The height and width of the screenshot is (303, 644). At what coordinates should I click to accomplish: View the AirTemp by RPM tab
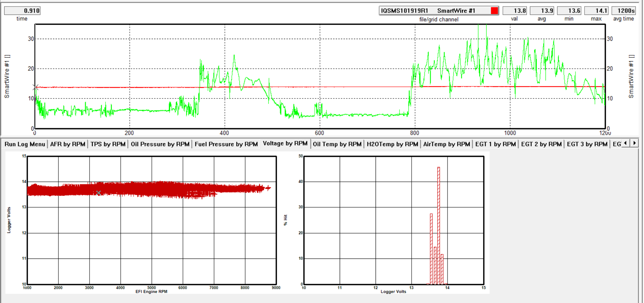click(447, 144)
